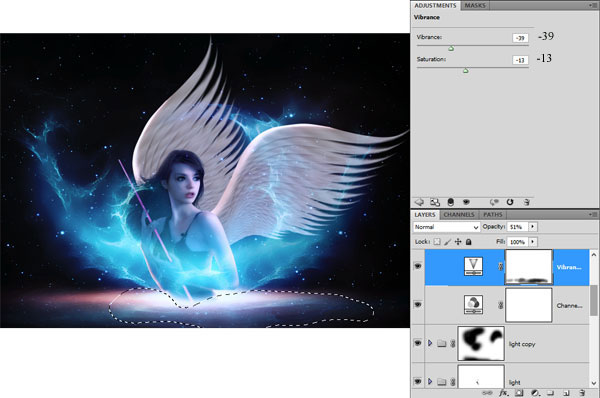
Task: Switch to the Channels tab
Action: [459, 215]
